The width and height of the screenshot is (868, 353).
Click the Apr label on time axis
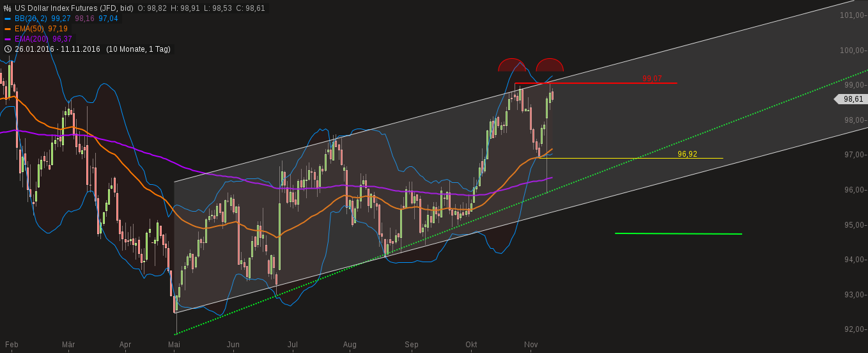(125, 345)
